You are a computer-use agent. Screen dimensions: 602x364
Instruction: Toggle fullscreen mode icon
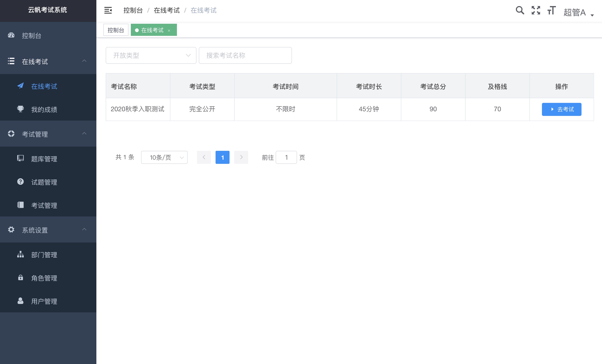(536, 10)
